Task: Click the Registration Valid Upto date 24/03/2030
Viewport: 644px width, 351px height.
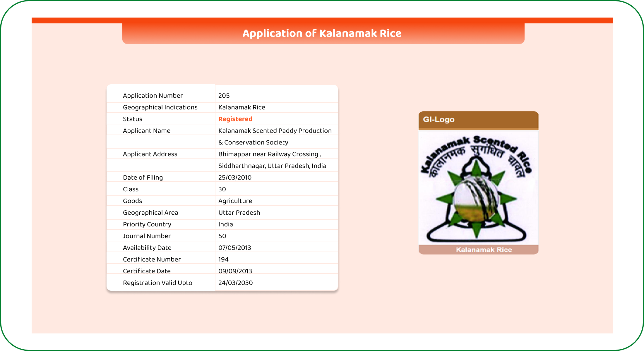Action: coord(235,283)
